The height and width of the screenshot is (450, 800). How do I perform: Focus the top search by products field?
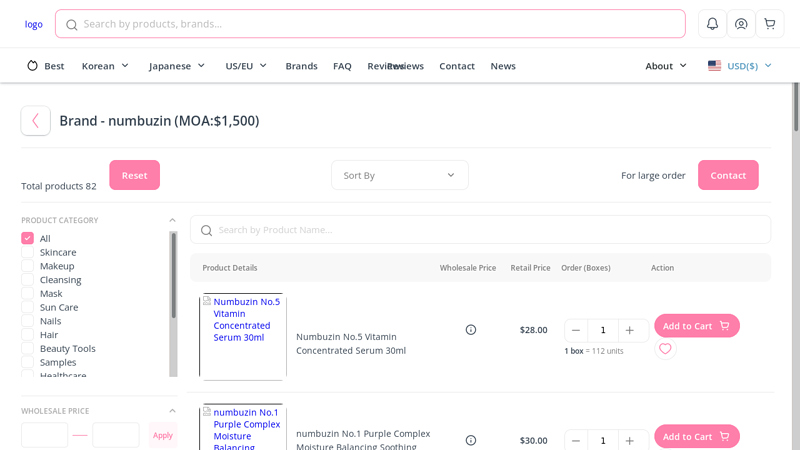click(x=370, y=23)
